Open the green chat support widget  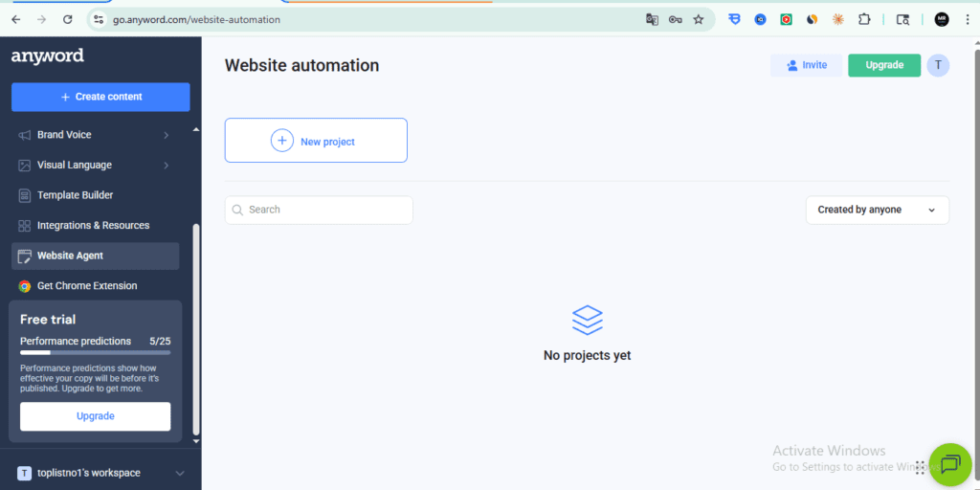tap(950, 465)
